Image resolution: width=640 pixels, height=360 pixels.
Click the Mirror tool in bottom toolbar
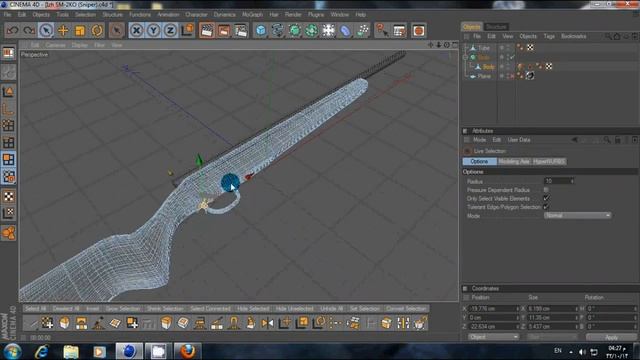point(268,323)
